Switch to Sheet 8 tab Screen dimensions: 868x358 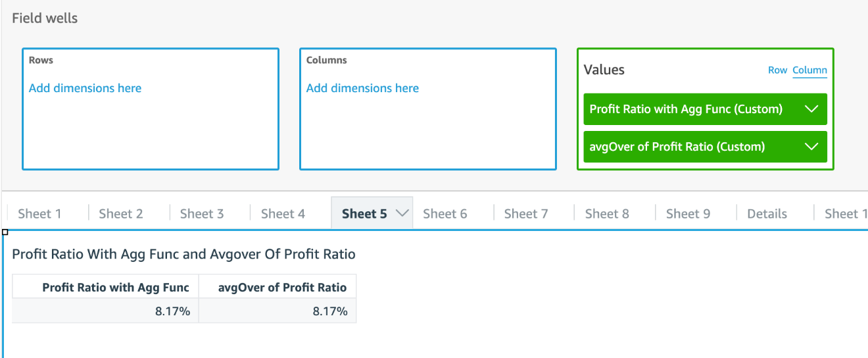pos(607,213)
